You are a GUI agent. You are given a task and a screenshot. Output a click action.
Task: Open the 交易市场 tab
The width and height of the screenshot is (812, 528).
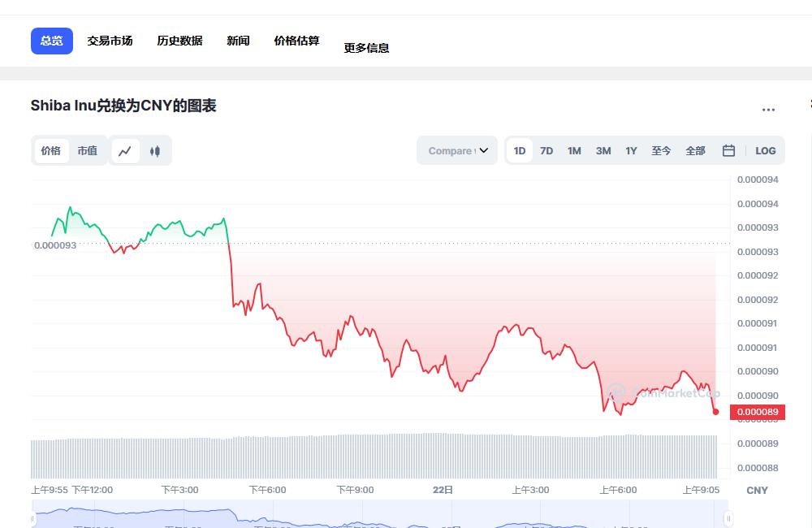(x=110, y=41)
